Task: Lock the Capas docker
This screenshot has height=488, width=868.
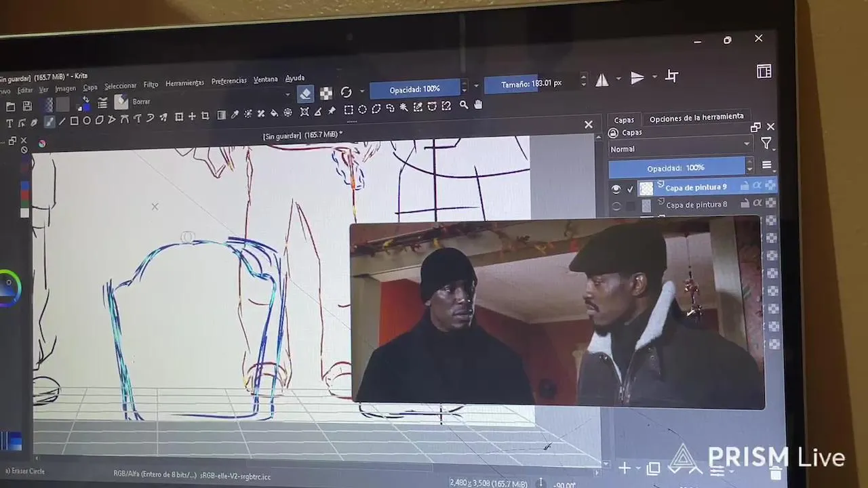Action: tap(613, 133)
